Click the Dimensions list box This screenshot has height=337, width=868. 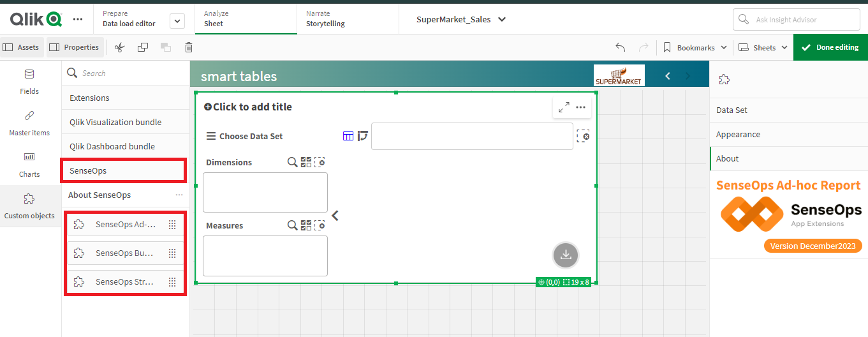pos(265,192)
